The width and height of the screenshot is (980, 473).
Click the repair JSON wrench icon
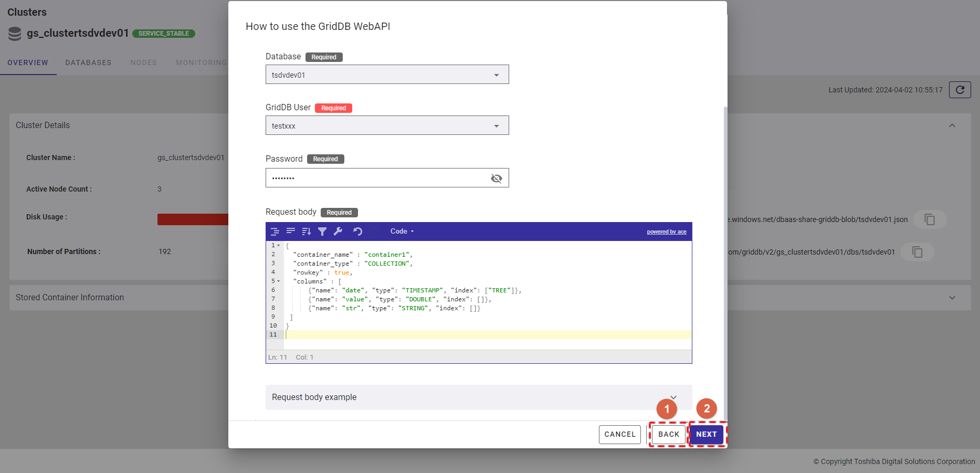338,232
